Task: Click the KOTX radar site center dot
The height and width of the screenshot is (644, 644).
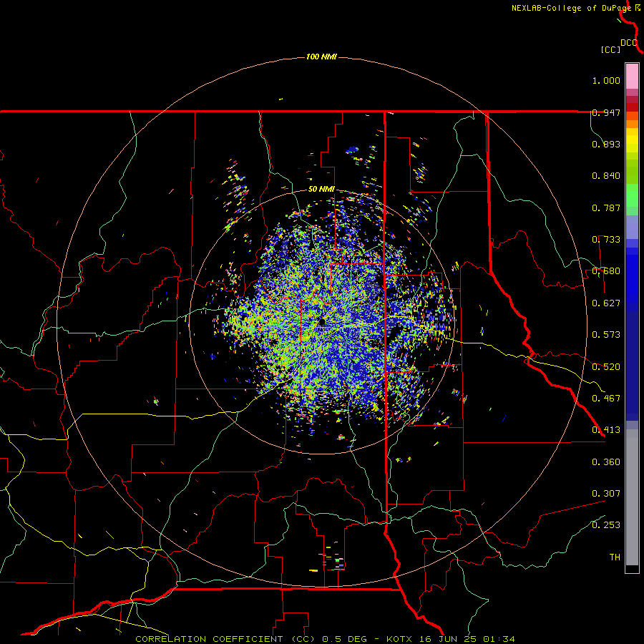Action: pyautogui.click(x=322, y=321)
